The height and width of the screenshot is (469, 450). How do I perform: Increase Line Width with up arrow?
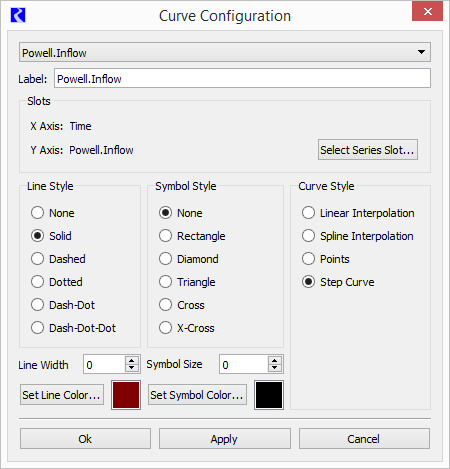tap(132, 361)
